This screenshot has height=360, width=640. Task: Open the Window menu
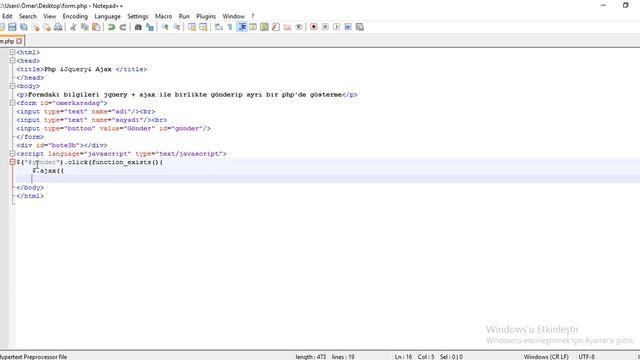tap(233, 16)
